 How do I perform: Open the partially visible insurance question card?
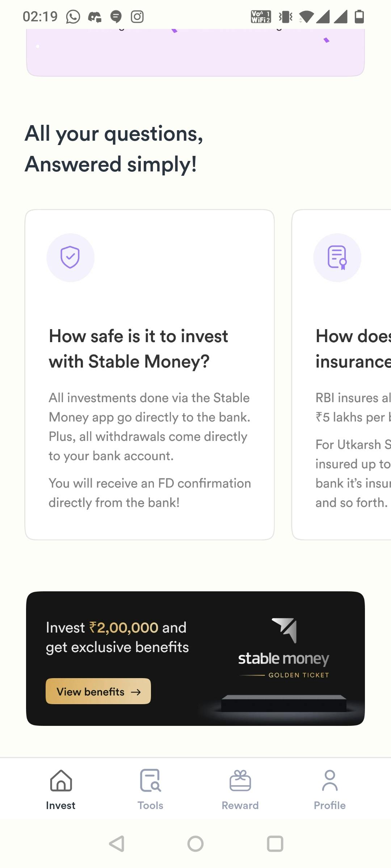(x=342, y=374)
